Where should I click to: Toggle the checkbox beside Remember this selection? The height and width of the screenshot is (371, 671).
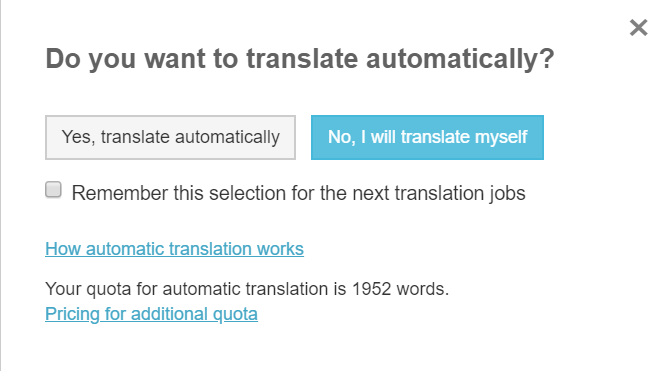click(53, 190)
